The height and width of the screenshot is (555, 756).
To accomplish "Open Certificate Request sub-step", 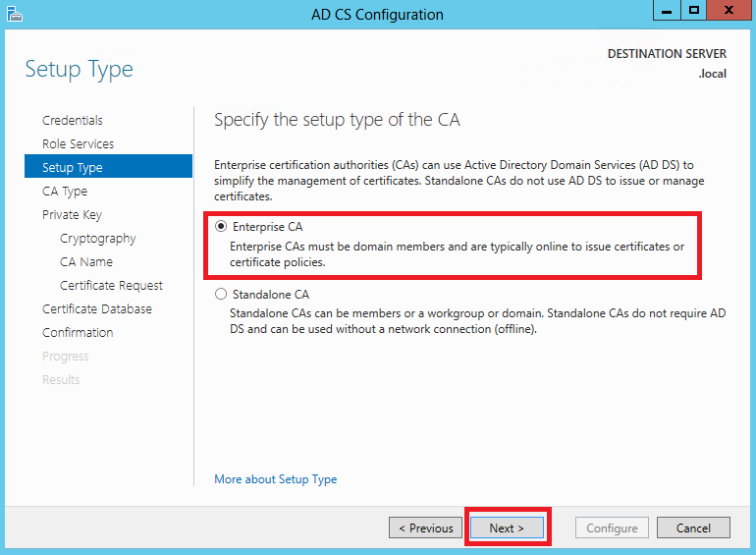I will [111, 286].
